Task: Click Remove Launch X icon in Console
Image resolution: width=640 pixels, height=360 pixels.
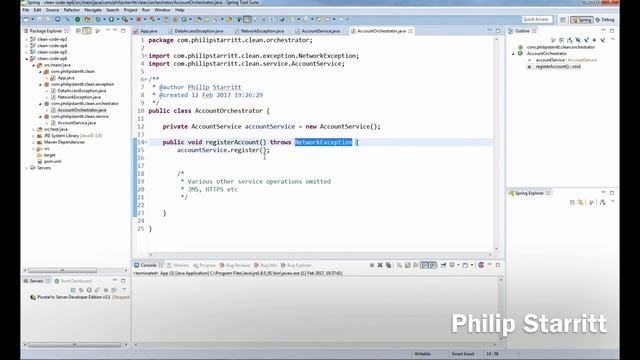Action: [380, 265]
